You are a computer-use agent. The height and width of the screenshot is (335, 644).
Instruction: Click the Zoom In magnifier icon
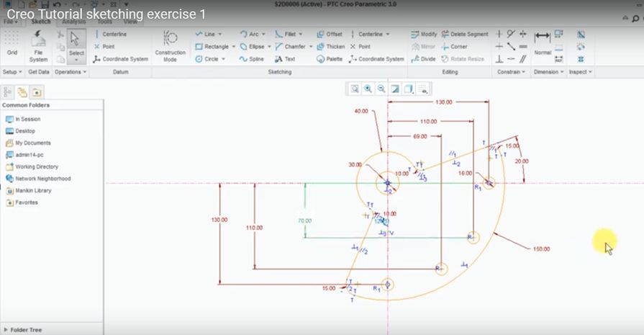click(x=368, y=89)
